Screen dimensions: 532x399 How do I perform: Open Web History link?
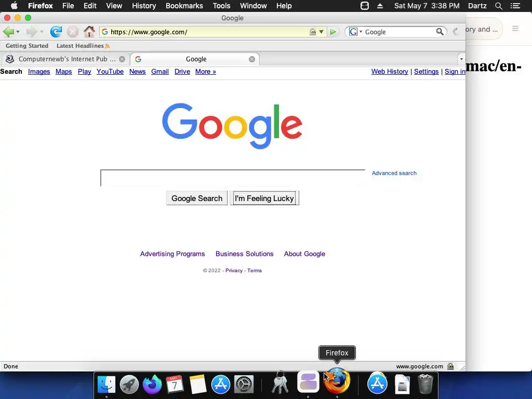pyautogui.click(x=390, y=72)
